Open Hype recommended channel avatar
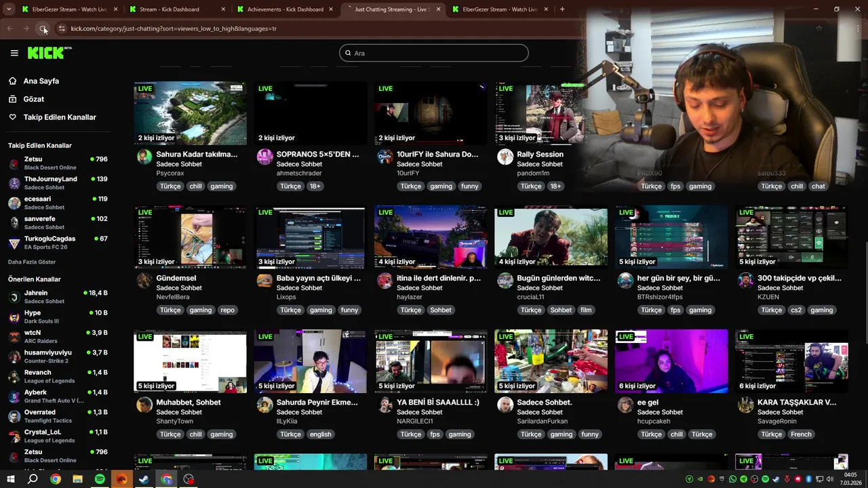 click(14, 317)
